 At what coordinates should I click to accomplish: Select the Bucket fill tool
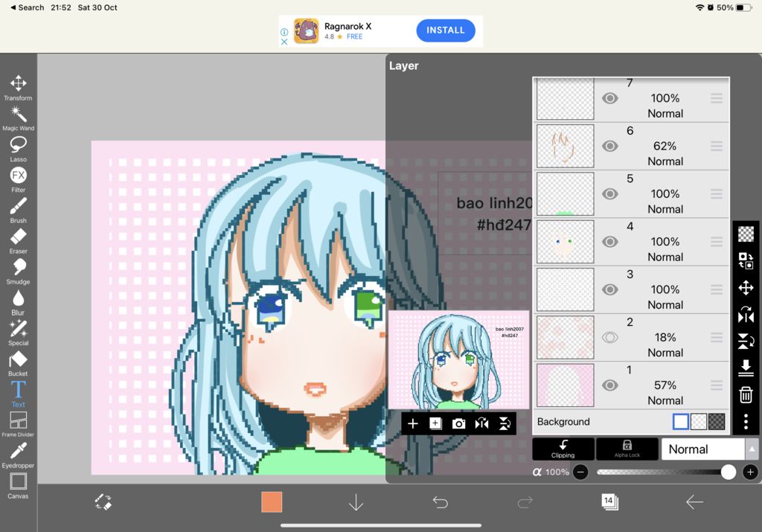click(18, 364)
